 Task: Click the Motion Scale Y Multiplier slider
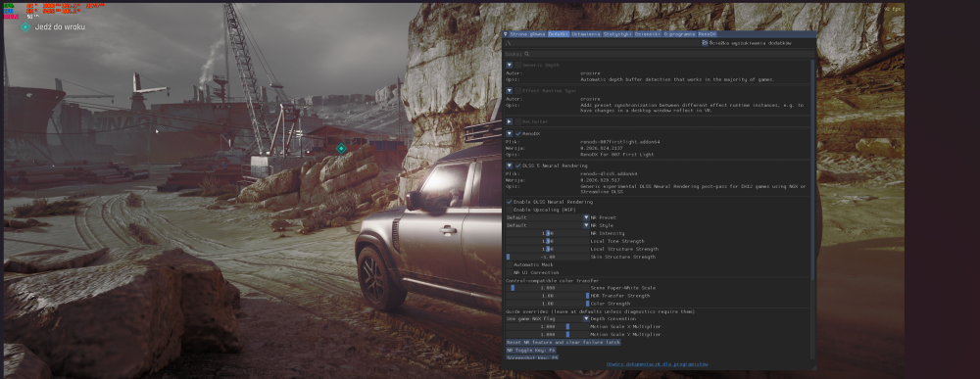548,334
